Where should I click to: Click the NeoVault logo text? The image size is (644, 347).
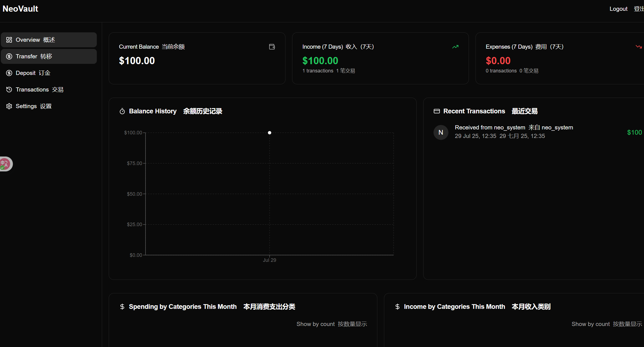point(20,9)
